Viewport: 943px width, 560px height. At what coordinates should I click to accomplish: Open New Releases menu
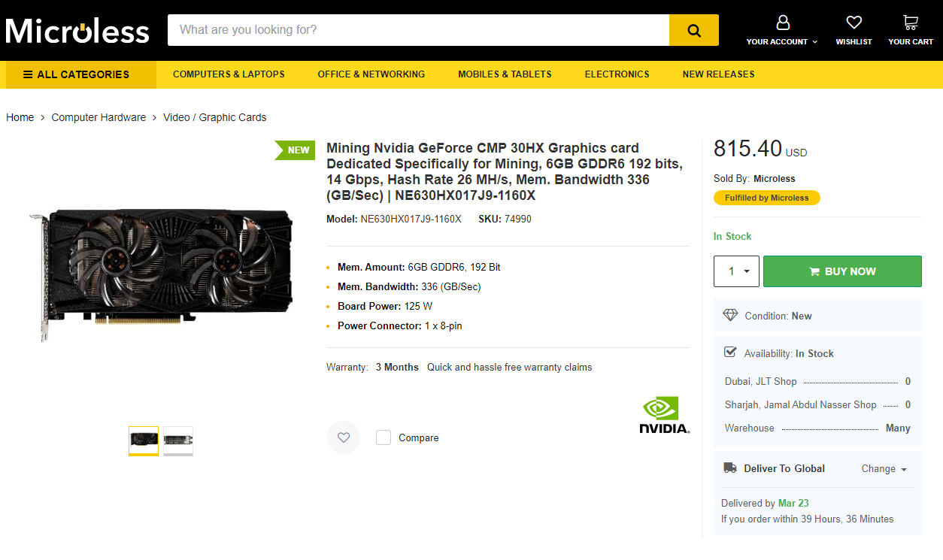[718, 74]
